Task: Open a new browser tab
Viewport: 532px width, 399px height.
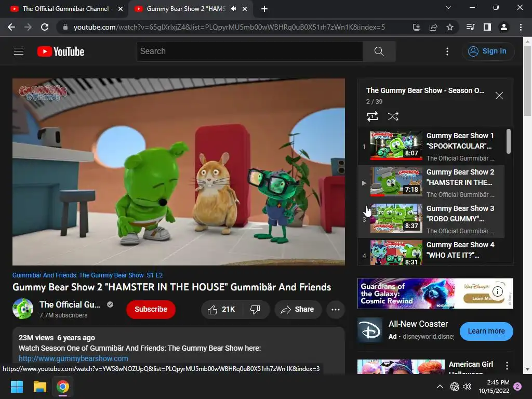Action: [x=264, y=9]
